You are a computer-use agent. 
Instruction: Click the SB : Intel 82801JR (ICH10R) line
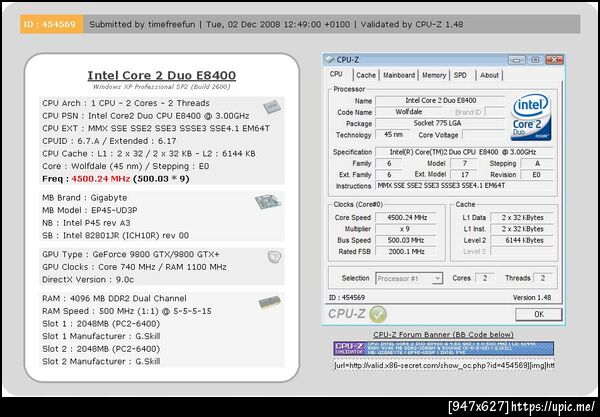116,236
